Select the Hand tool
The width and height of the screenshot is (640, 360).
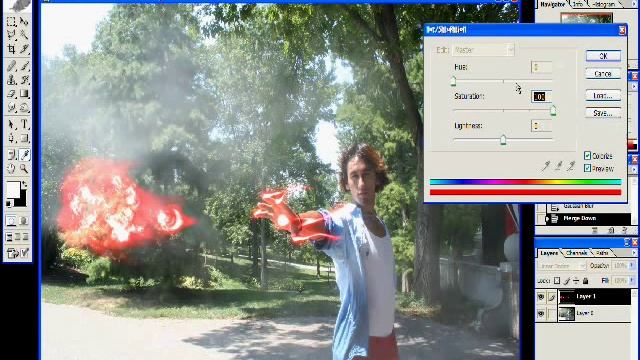pyautogui.click(x=11, y=168)
